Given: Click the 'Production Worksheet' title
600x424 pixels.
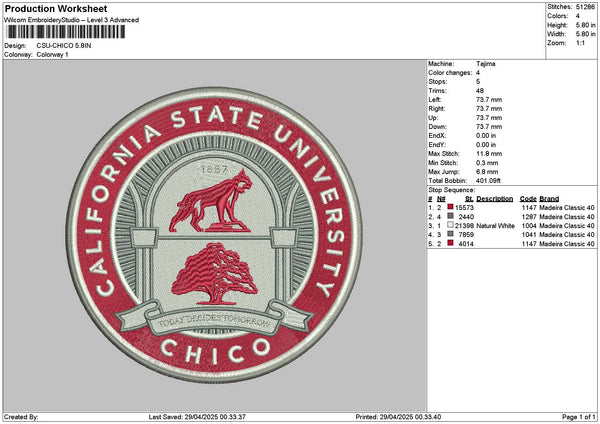Looking at the screenshot, I should point(56,8).
